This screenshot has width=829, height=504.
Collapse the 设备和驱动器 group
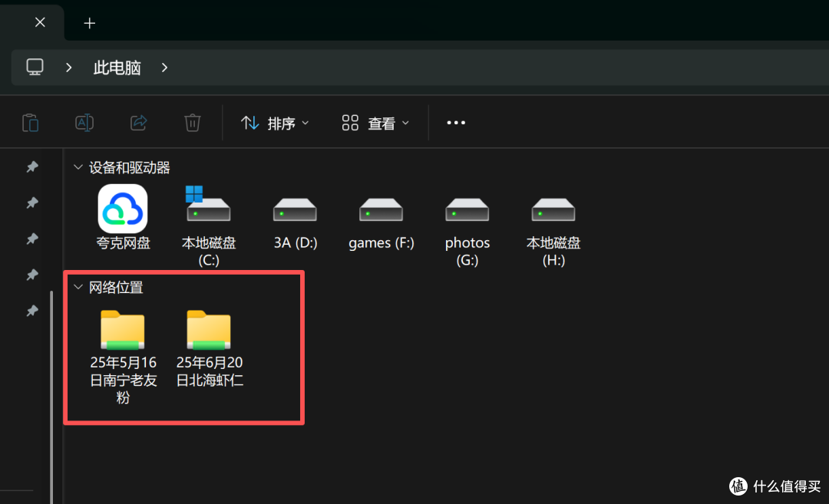(78, 167)
